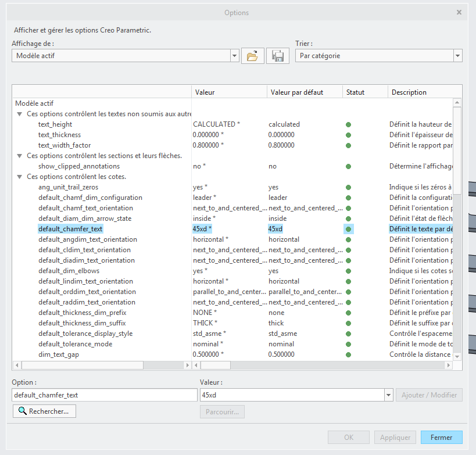The height and width of the screenshot is (455, 476).
Task: Select the default_diam_dim_arrow_state option
Action: (85, 218)
